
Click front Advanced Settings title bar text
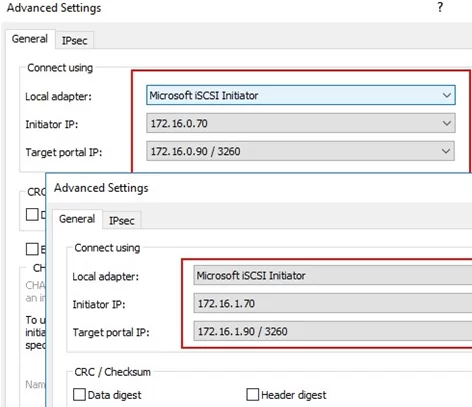point(101,188)
